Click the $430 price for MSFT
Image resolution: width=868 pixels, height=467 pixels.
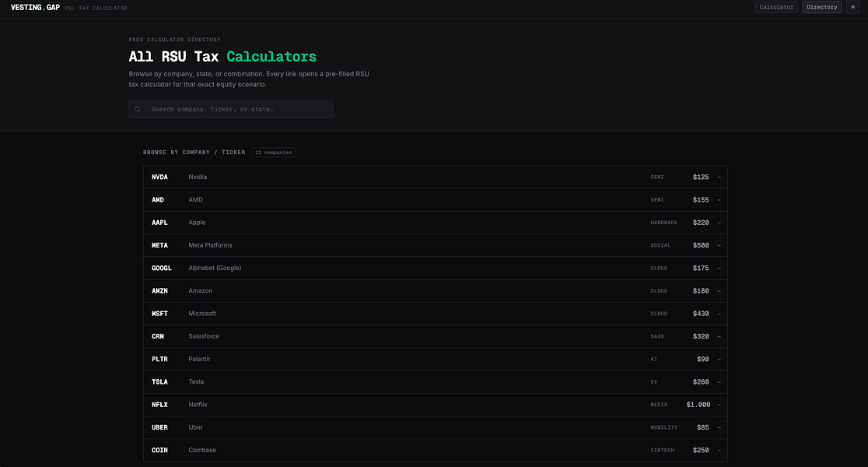(x=701, y=314)
